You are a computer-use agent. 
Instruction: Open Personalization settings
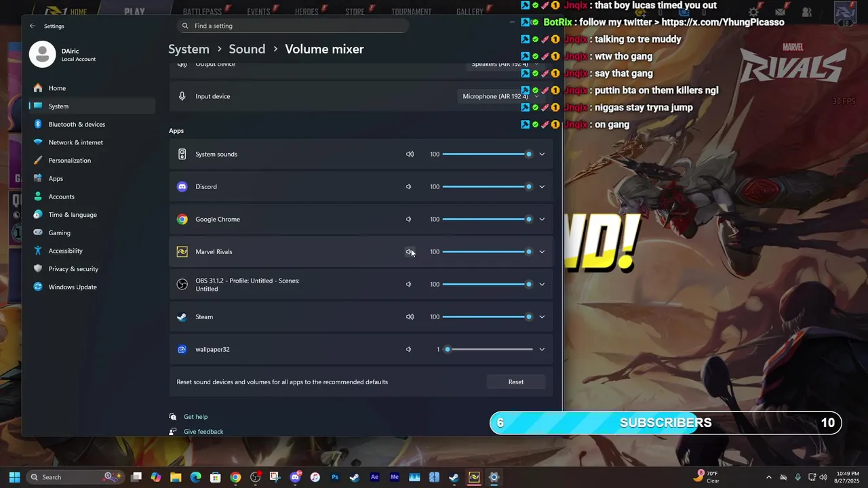(92, 161)
